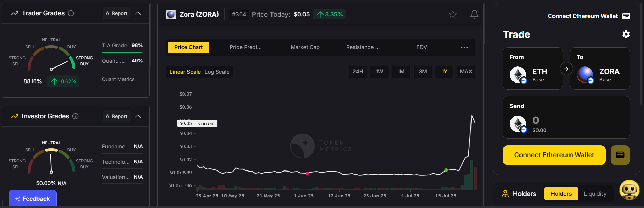Click the ETH icon in Send box
This screenshot has width=644, height=208.
click(x=518, y=124)
